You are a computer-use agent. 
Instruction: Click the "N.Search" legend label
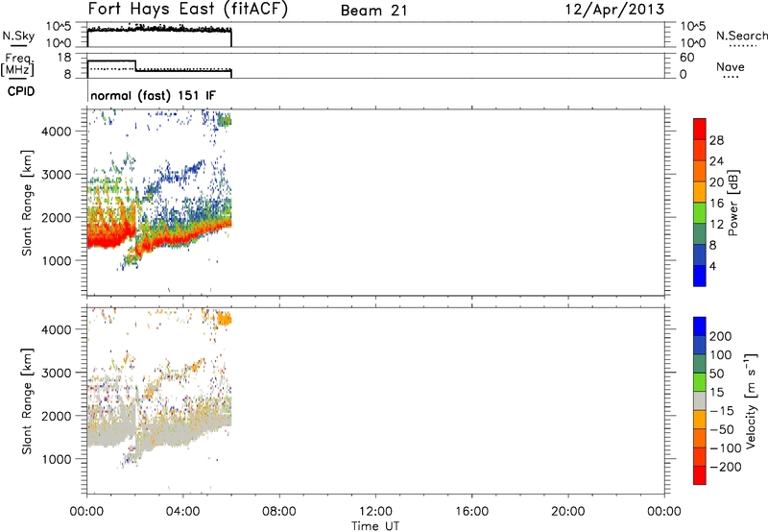[x=741, y=36]
